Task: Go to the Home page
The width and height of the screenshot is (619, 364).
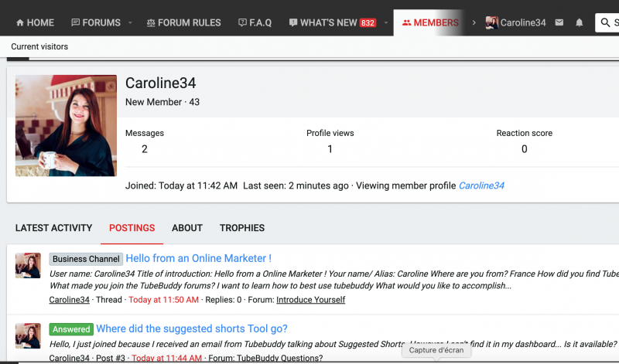Action: [x=35, y=22]
